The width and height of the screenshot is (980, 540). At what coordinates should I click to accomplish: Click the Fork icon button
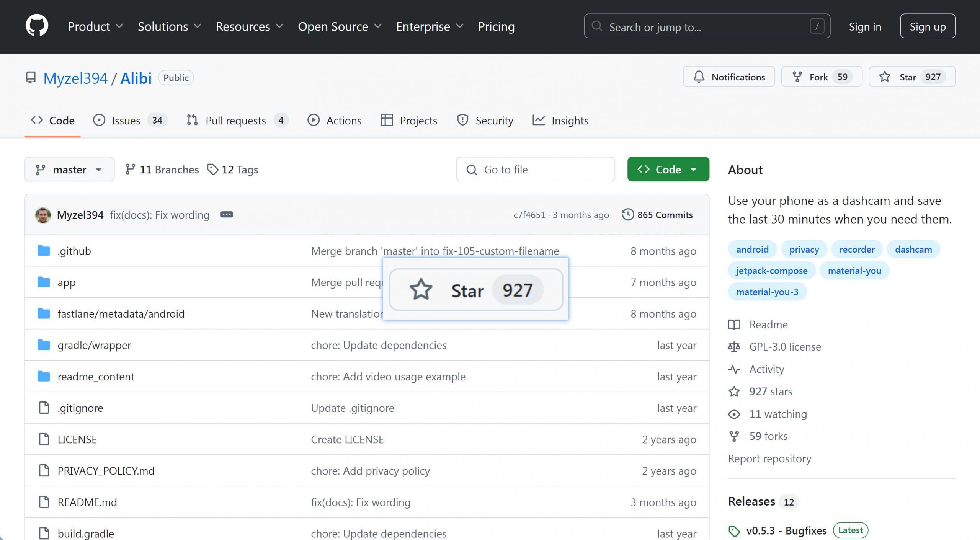pos(797,77)
